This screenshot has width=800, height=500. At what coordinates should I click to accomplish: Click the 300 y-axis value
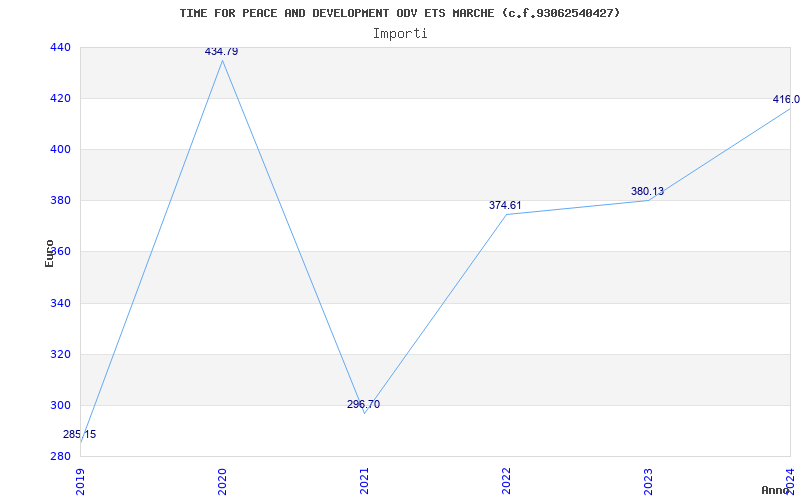pyautogui.click(x=60, y=405)
